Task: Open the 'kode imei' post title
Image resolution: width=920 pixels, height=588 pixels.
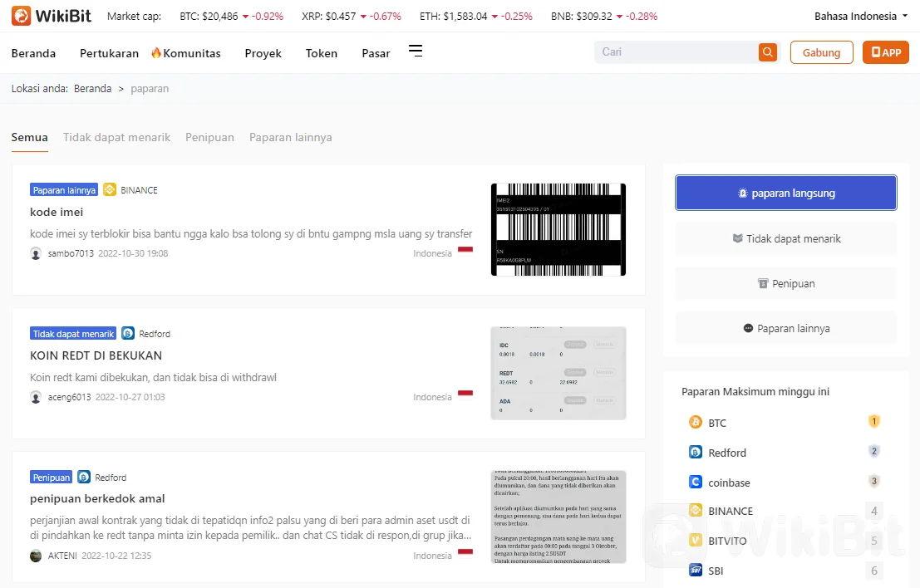Action: [57, 212]
